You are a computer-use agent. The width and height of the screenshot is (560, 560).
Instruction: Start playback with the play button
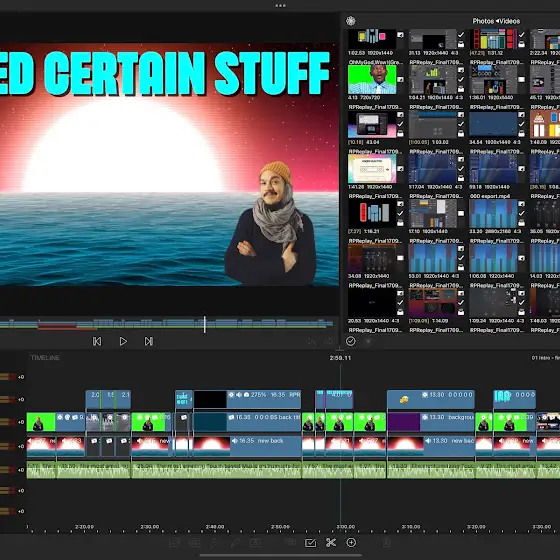click(x=123, y=341)
